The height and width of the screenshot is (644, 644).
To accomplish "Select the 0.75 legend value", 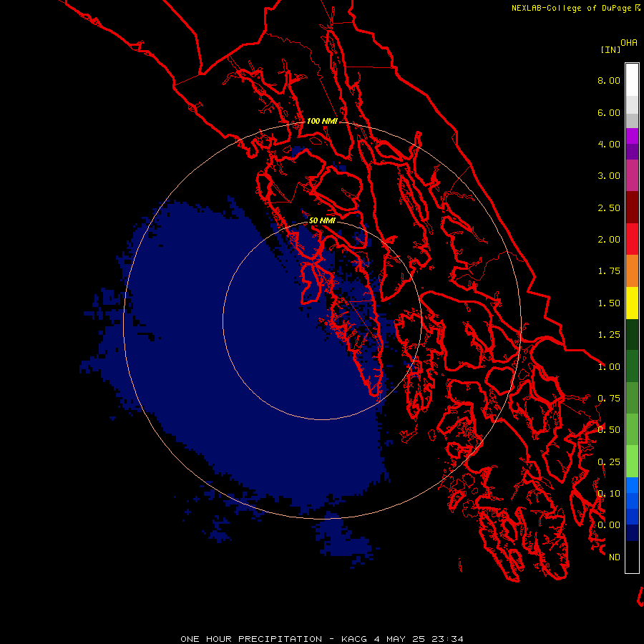I will click(x=609, y=399).
